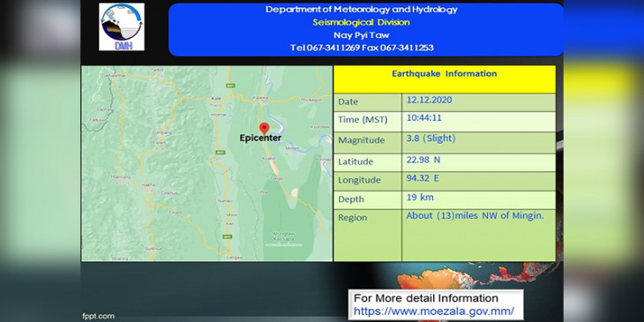Click the DMH logo image
Viewport: 644px width, 322px height.
tap(122, 27)
